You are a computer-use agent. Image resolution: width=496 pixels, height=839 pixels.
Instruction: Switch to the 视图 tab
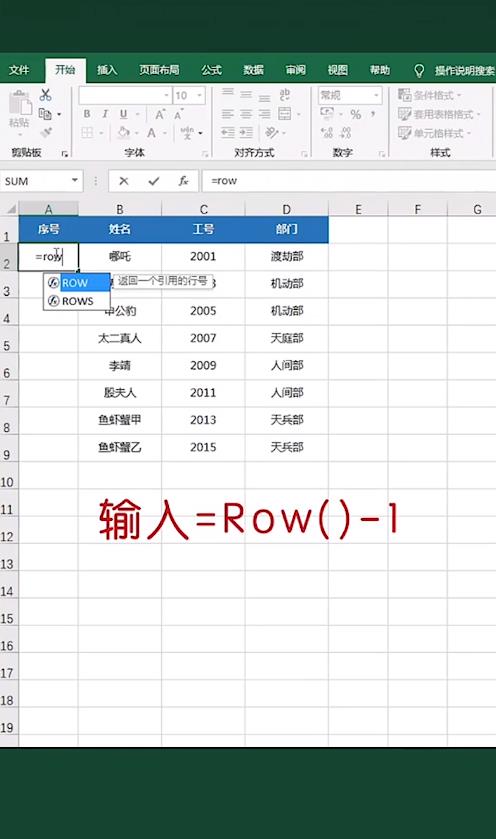coord(338,70)
